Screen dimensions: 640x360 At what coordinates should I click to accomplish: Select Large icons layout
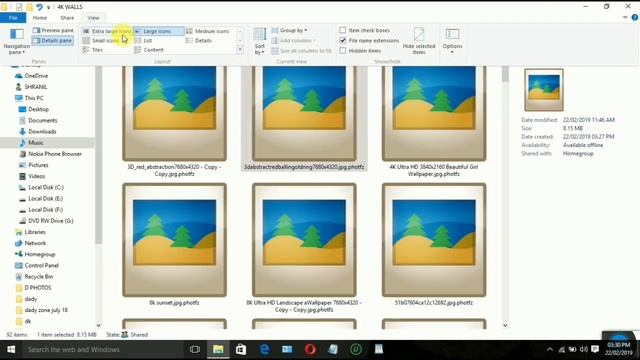pyautogui.click(x=159, y=31)
